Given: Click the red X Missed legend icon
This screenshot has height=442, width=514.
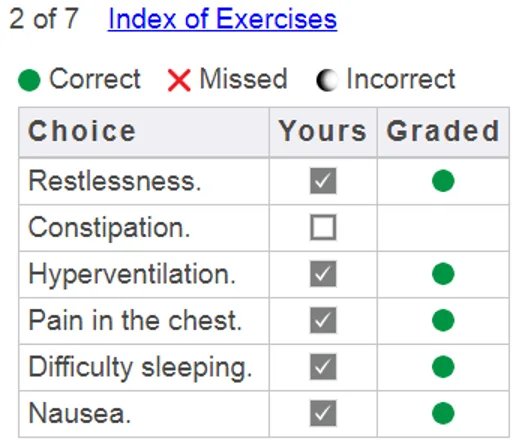Looking at the screenshot, I should (179, 80).
